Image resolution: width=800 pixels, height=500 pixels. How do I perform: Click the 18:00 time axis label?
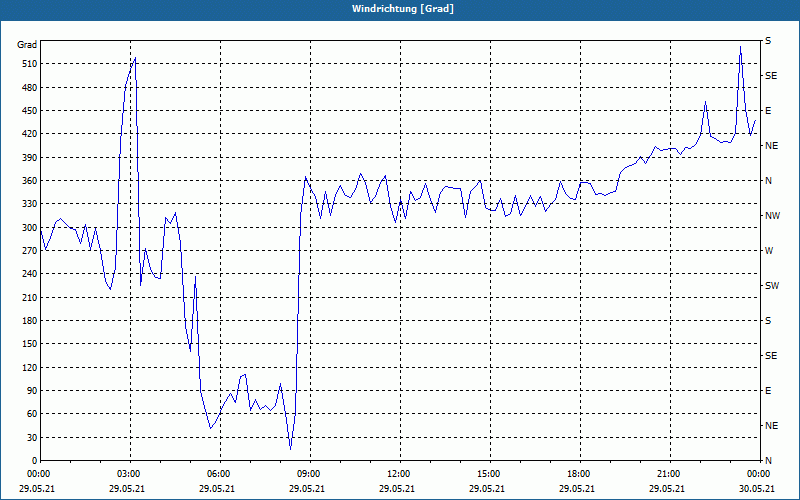(581, 474)
